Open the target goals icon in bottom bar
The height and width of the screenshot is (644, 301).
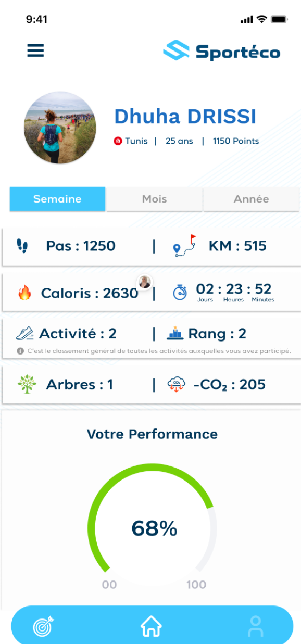click(44, 626)
